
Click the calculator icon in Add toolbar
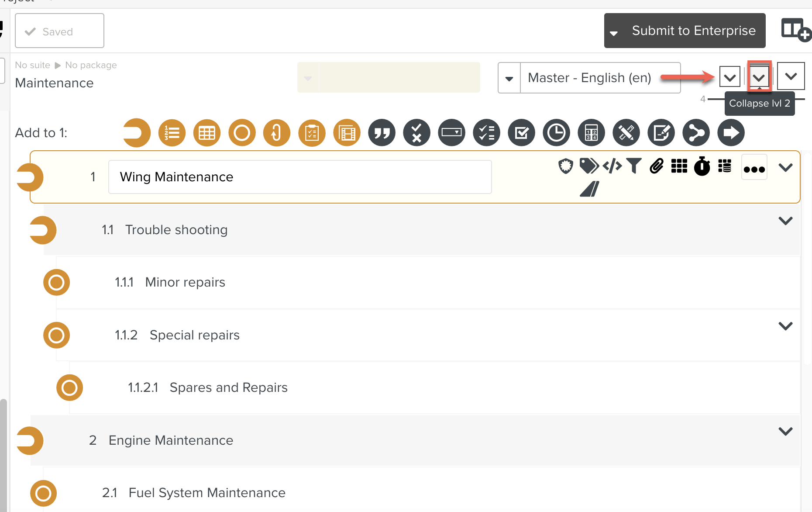coord(591,133)
